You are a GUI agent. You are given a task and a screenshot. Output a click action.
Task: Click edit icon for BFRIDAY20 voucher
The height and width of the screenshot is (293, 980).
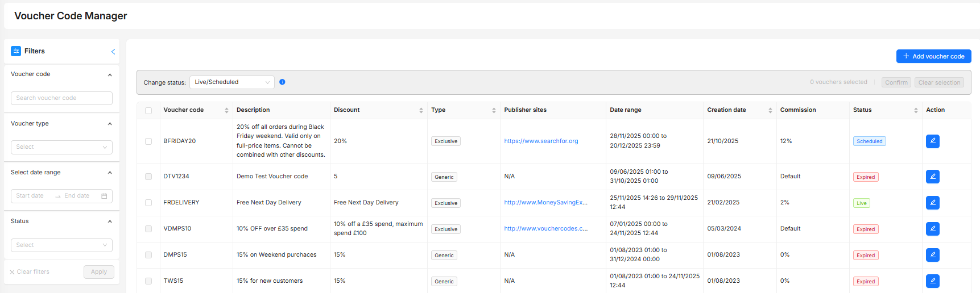(932, 141)
